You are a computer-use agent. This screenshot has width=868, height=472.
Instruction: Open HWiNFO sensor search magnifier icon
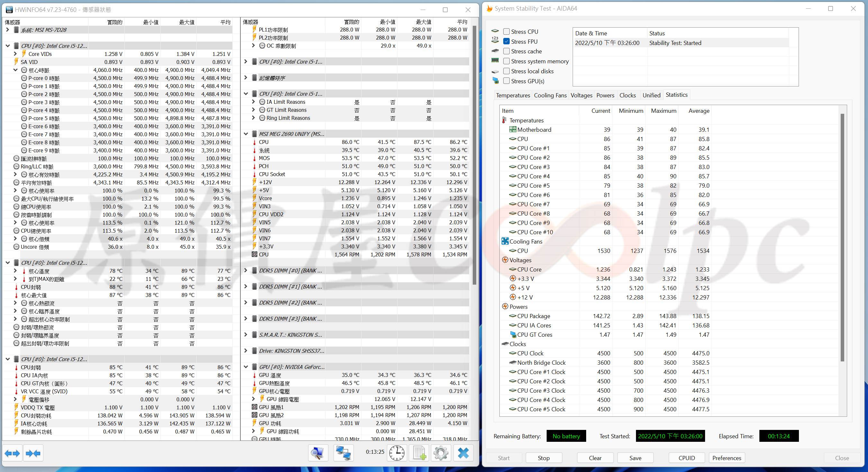click(x=318, y=453)
